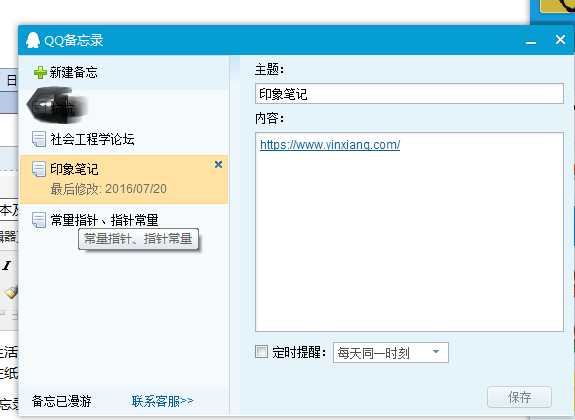Delete the 印象笔记 memo with its x icon
This screenshot has width=575, height=420.
(x=218, y=164)
